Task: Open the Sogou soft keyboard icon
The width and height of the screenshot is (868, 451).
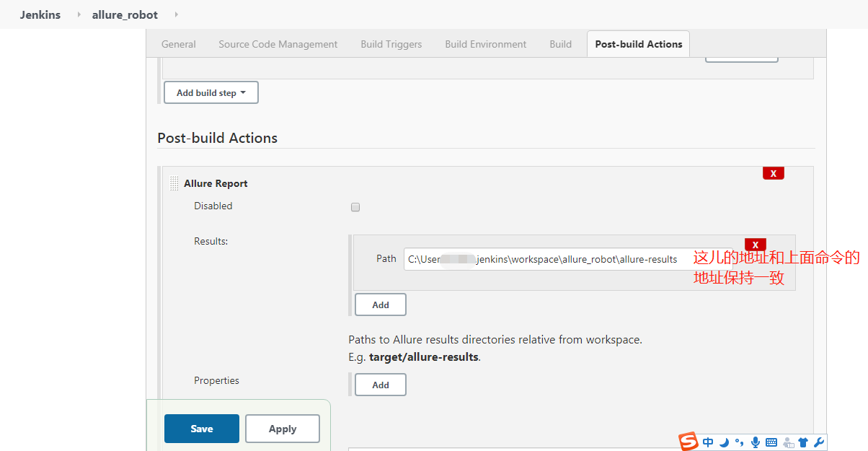Action: pos(771,442)
